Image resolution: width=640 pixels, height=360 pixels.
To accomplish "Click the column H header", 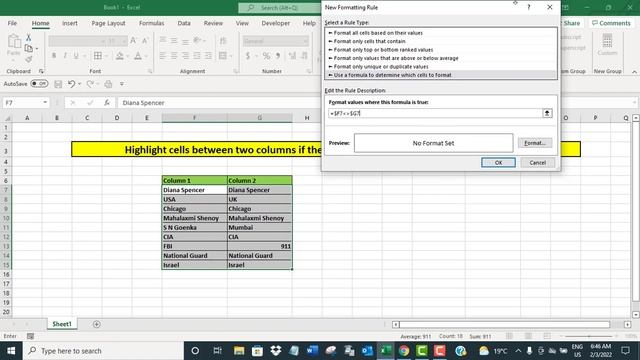I will 307,118.
